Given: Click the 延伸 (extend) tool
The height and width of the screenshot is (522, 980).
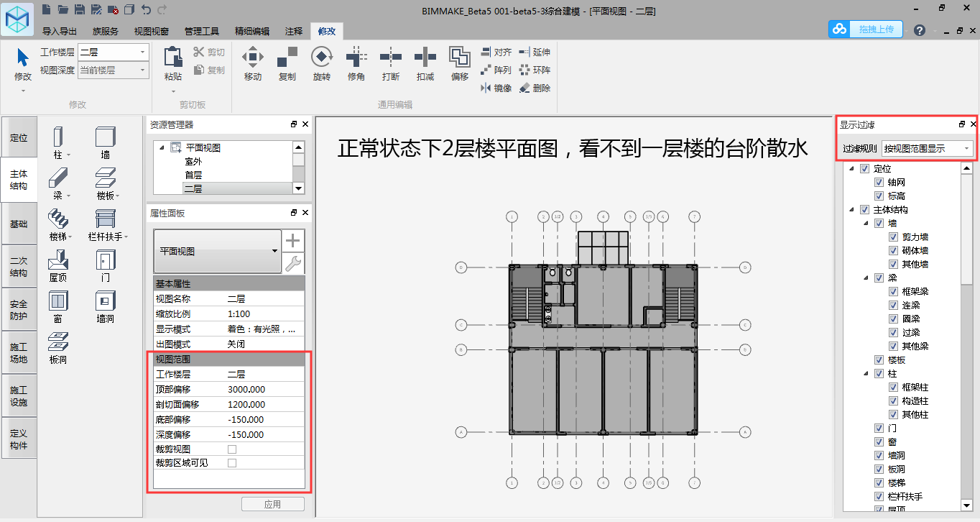Looking at the screenshot, I should coord(535,52).
